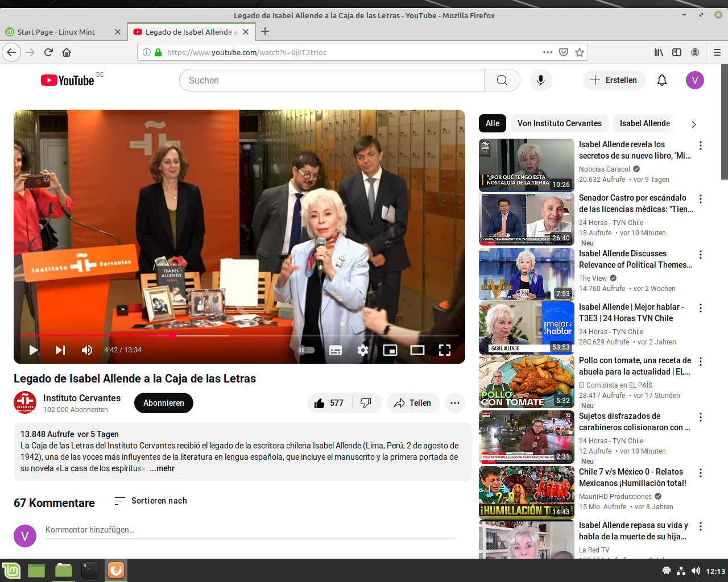Open the Erstellen create menu
Screen dimensions: 728x582
point(614,80)
